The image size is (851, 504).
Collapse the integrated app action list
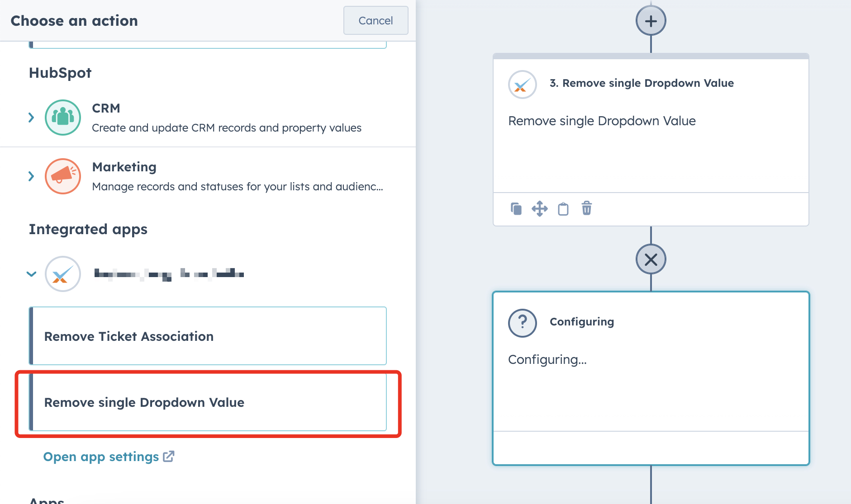tap(31, 273)
